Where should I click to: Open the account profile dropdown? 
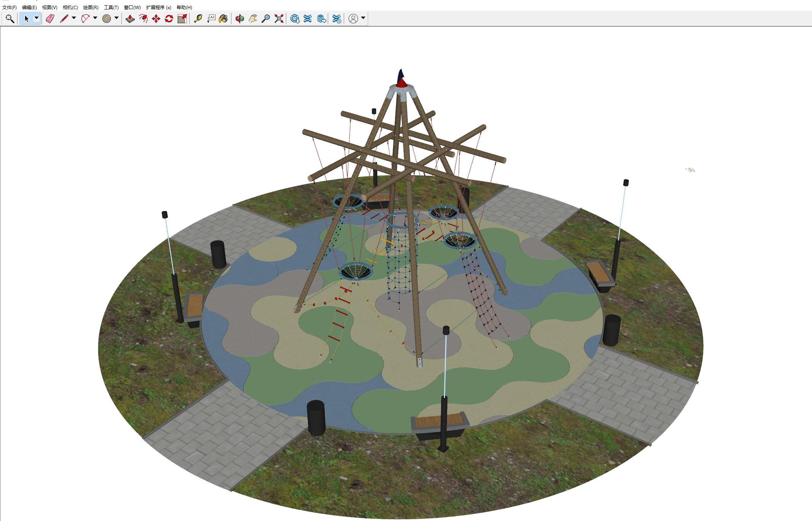coord(363,18)
